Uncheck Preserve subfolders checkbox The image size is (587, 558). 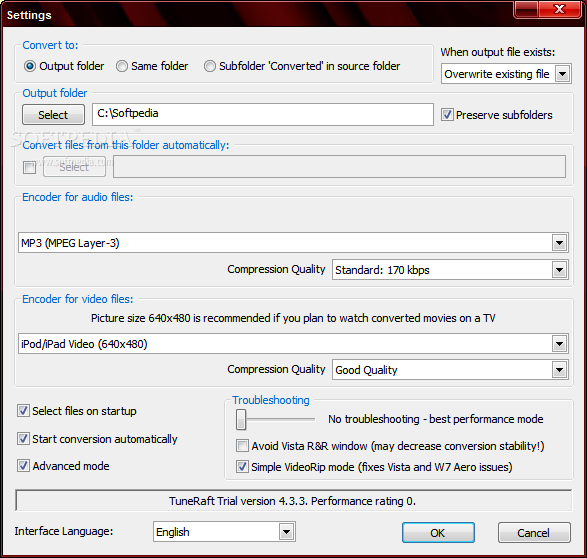[447, 115]
